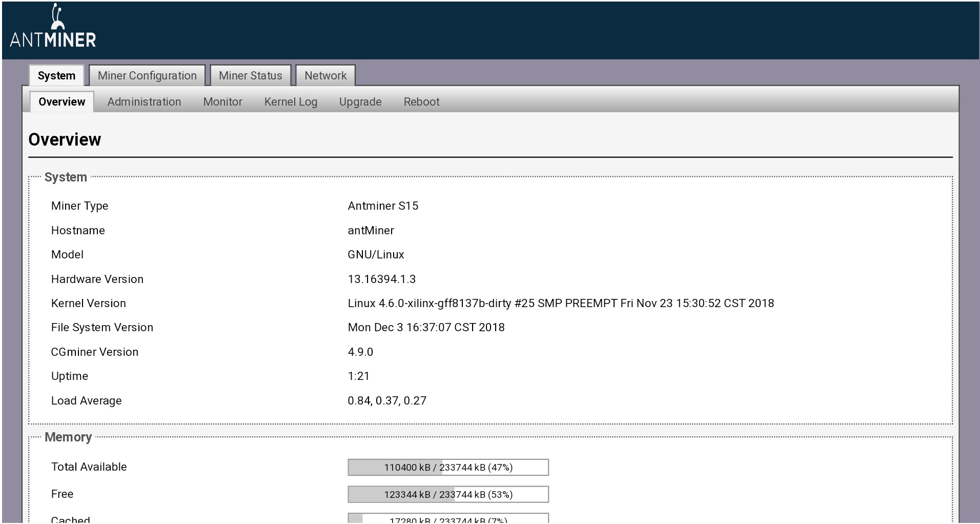View the Kernel Log

pyautogui.click(x=291, y=102)
